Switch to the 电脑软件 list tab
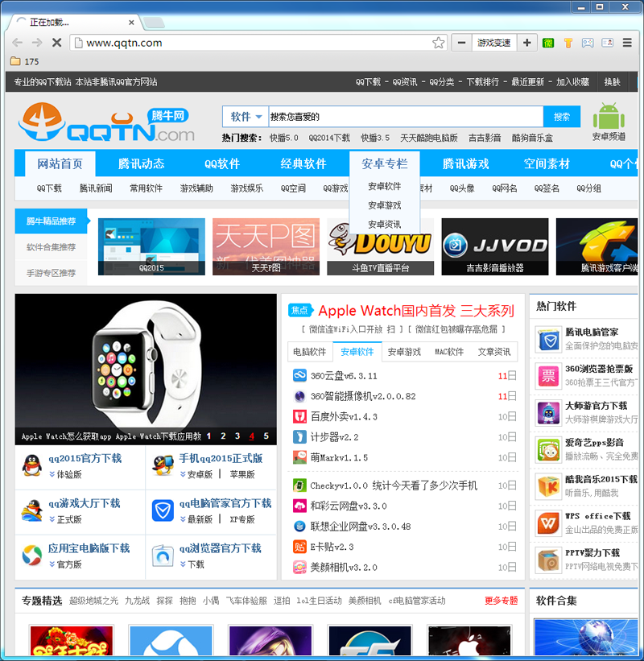 [310, 352]
